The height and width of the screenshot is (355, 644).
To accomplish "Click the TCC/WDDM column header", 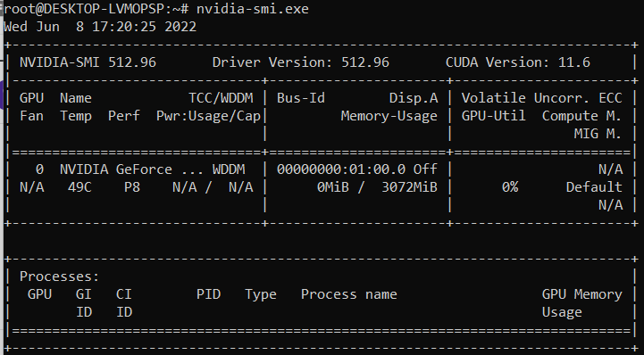I will (221, 98).
